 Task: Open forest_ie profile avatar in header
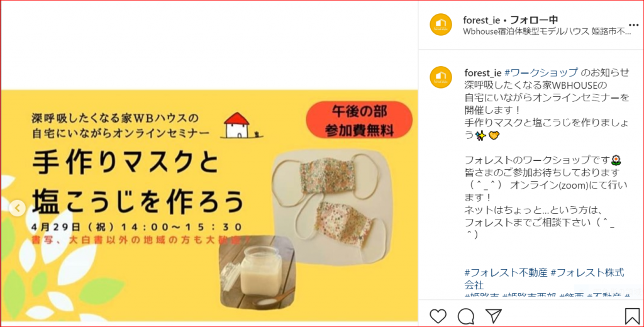pyautogui.click(x=441, y=25)
